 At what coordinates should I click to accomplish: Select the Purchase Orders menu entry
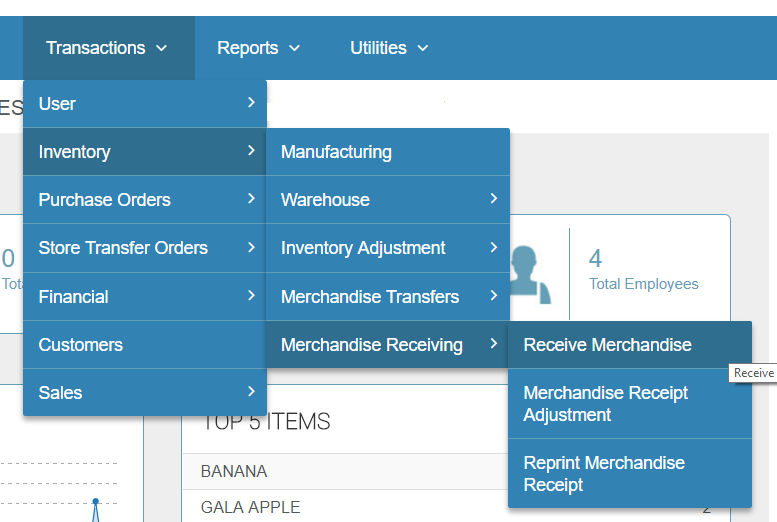(x=145, y=200)
